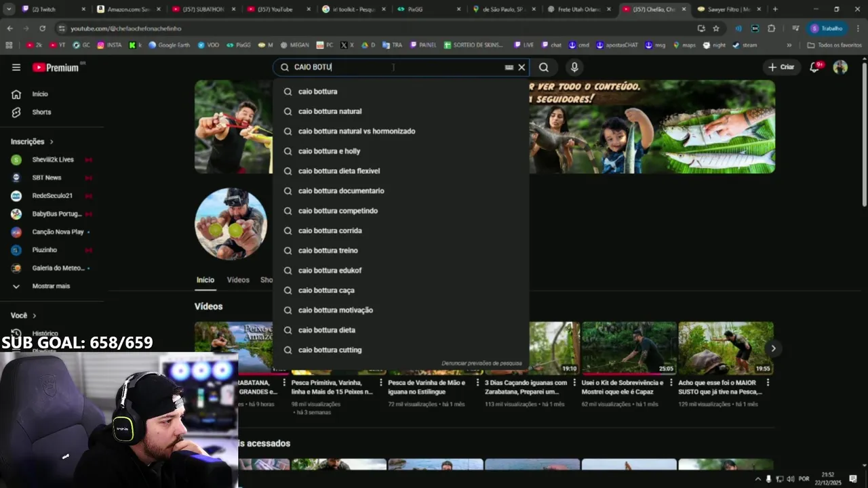Open "Acho que esse foi o MAIOR SUSTO" thumbnail
868x488 pixels.
(x=726, y=348)
